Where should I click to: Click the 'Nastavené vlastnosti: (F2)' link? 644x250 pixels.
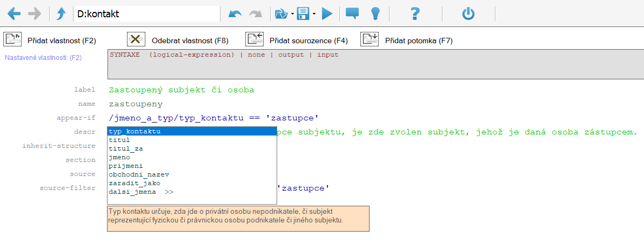click(43, 57)
